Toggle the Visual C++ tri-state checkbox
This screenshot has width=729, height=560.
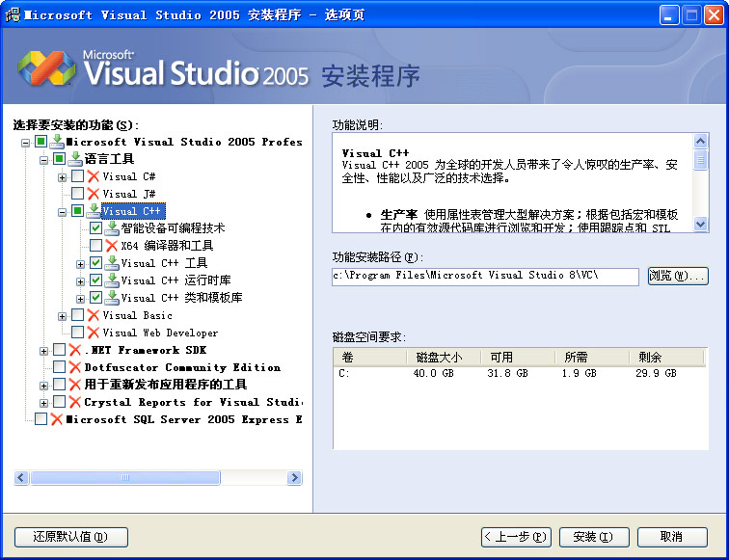pyautogui.click(x=78, y=210)
